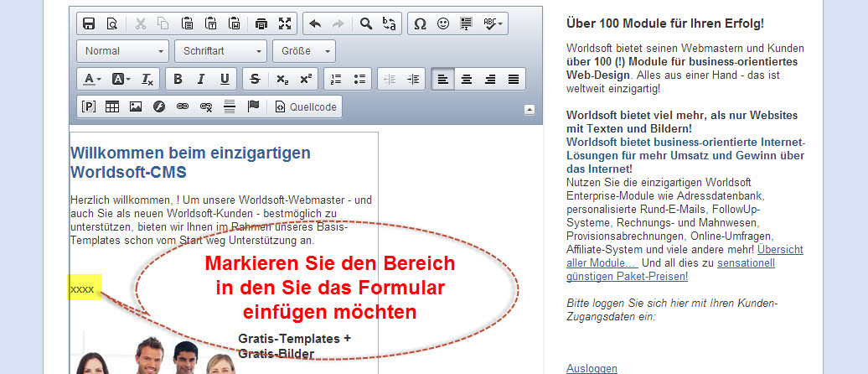Click the Remove Link icon
Screen dimensions: 868x374
pyautogui.click(x=206, y=107)
